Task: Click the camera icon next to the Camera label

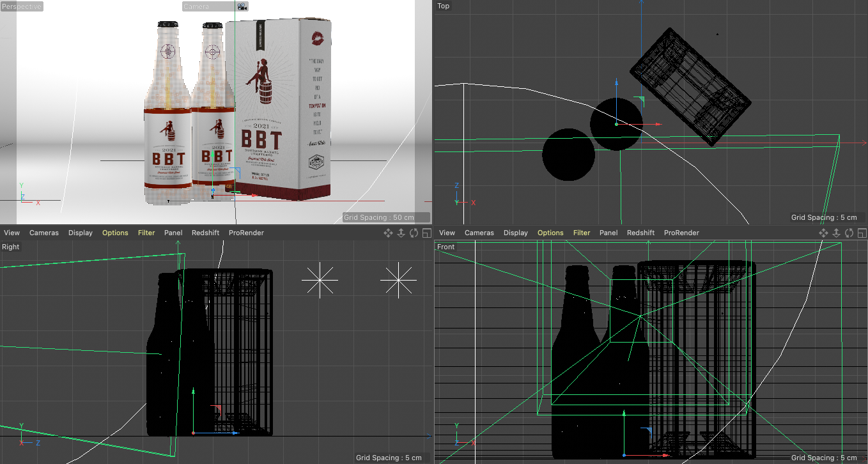Action: click(x=242, y=6)
